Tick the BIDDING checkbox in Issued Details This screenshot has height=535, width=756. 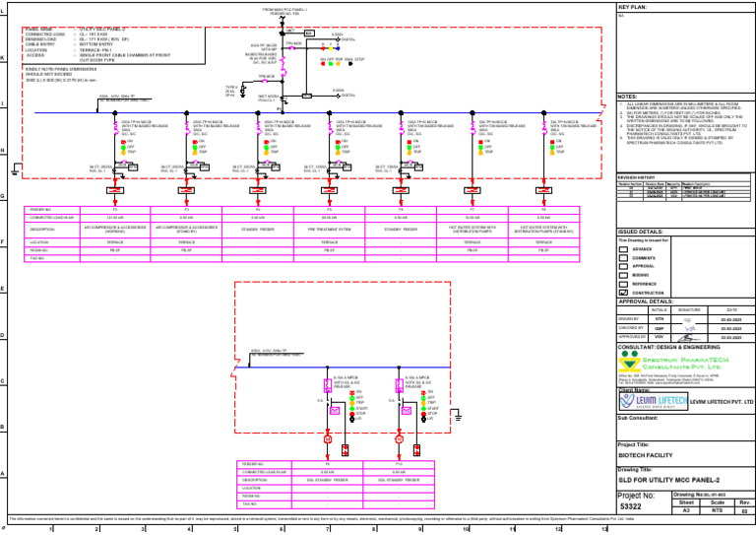pos(623,275)
